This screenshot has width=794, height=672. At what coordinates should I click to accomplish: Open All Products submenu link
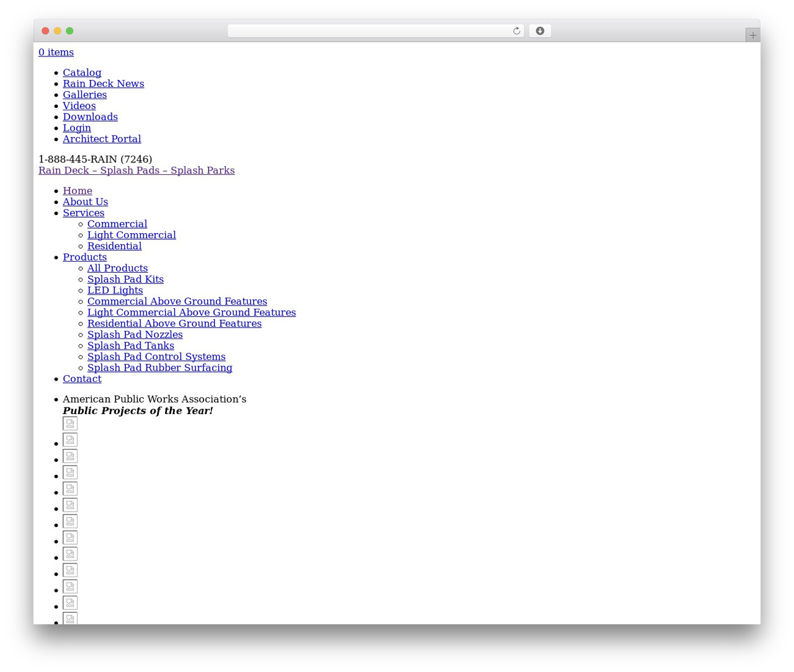pyautogui.click(x=117, y=268)
